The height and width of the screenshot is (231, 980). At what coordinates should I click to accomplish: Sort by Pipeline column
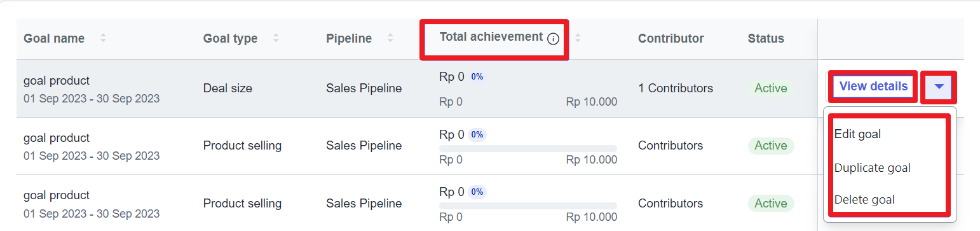click(x=390, y=39)
